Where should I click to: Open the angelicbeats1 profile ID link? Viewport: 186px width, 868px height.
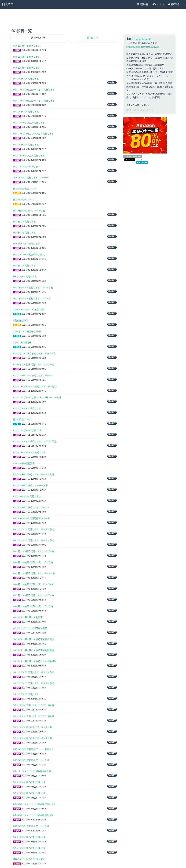point(144,39)
